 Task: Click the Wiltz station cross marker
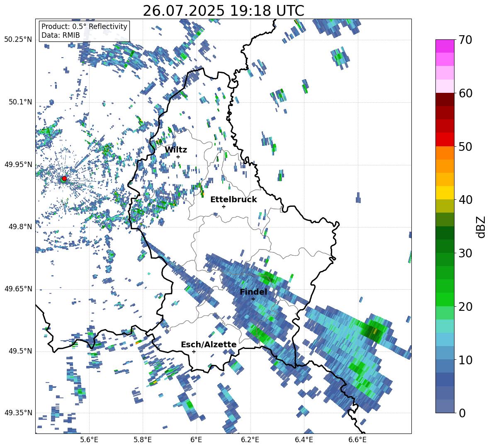point(178,157)
